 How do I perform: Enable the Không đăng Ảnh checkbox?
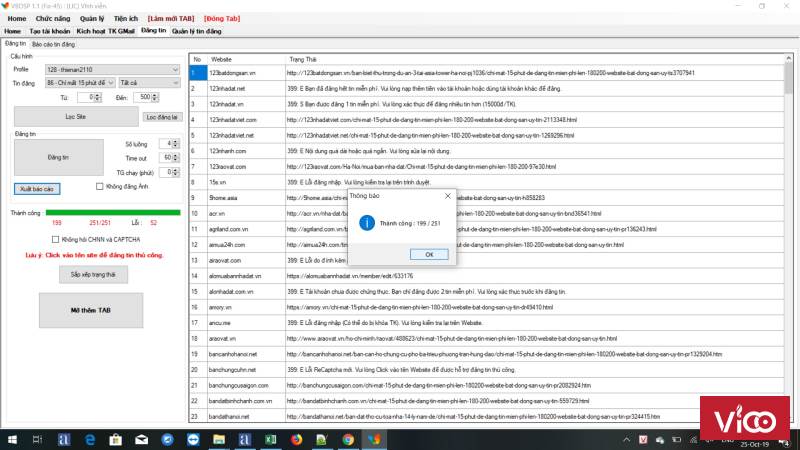(99, 186)
